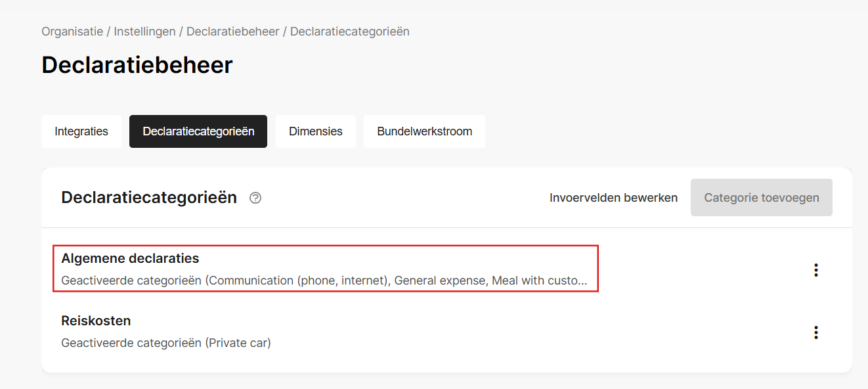The image size is (868, 389).
Task: Click Invoervelden bewerken
Action: [613, 198]
